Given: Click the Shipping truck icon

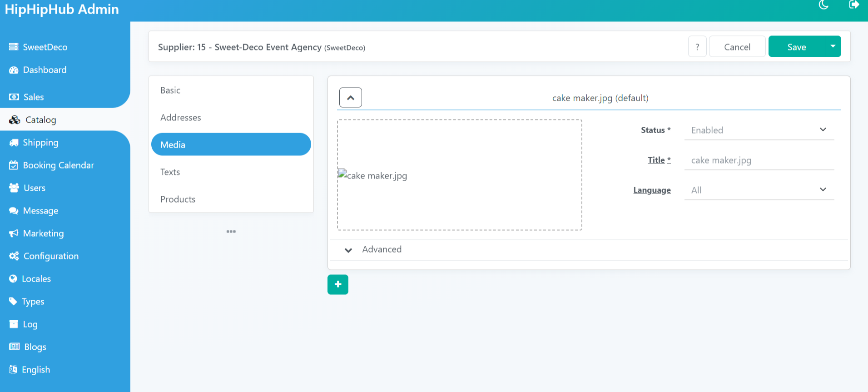Looking at the screenshot, I should (14, 143).
